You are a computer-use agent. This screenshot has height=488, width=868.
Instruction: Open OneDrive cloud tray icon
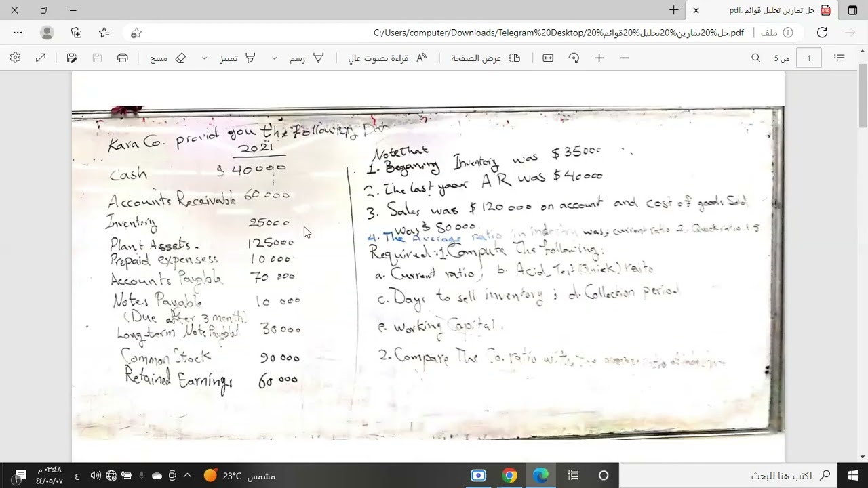[157, 475]
